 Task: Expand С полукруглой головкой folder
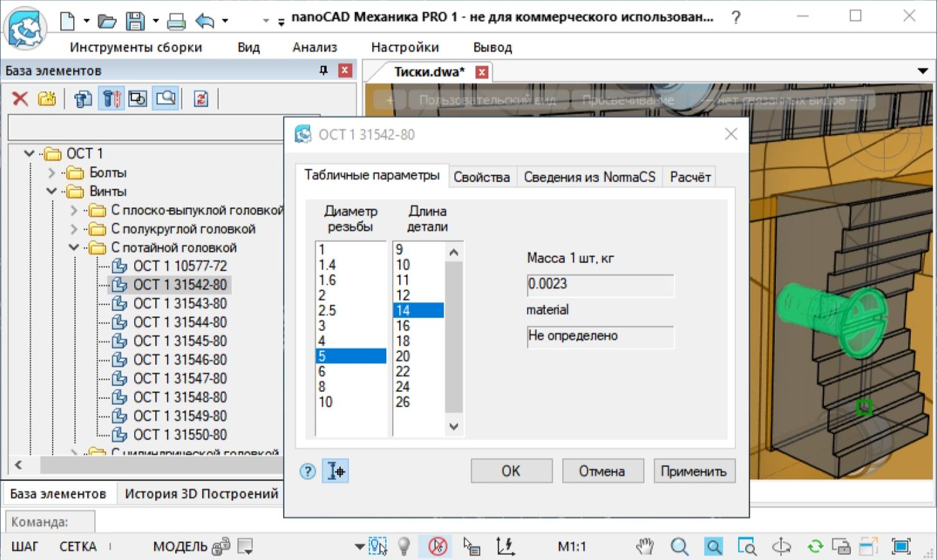click(74, 229)
